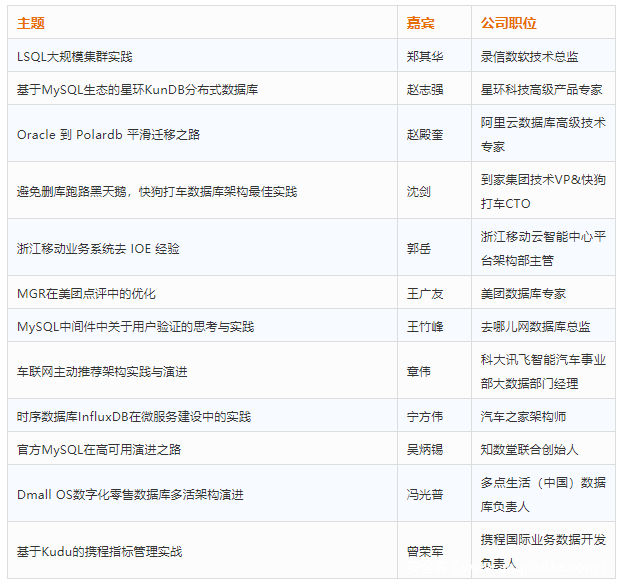
Task: Click the 公司职位 column header
Action: pyautogui.click(x=508, y=23)
